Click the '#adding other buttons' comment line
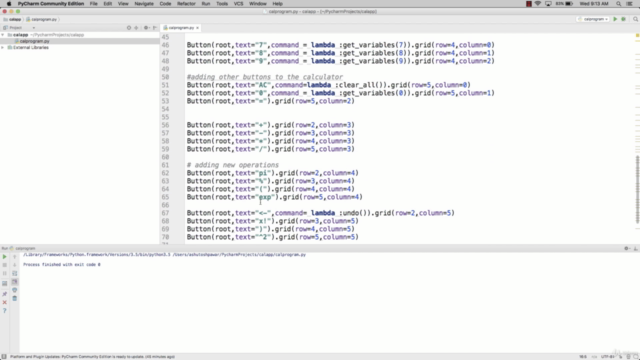 [x=264, y=77]
